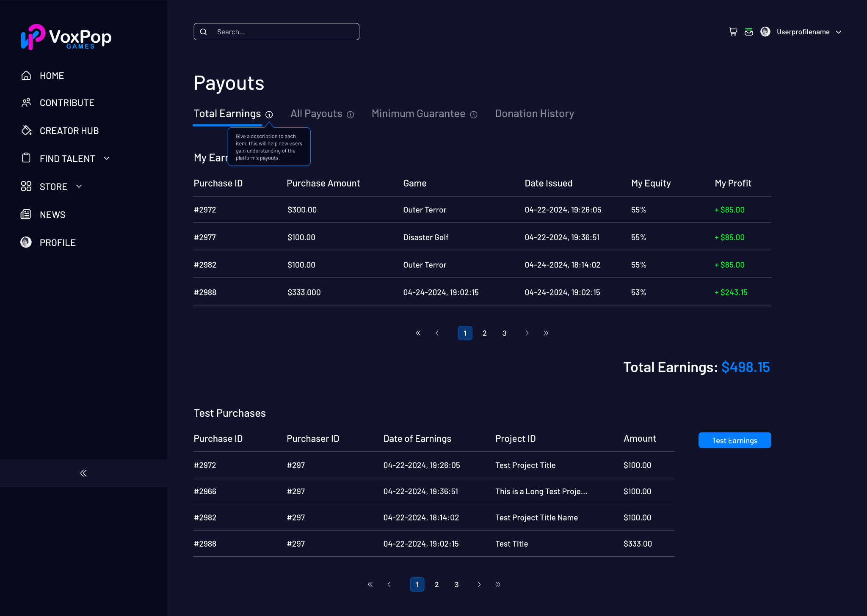Expand the Store submenu chevron
The image size is (867, 616).
tap(79, 186)
